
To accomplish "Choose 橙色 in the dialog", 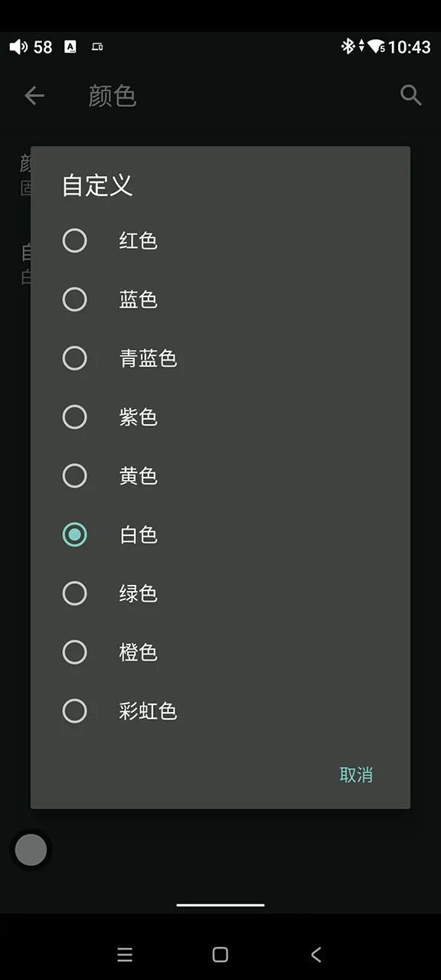I will coord(75,652).
